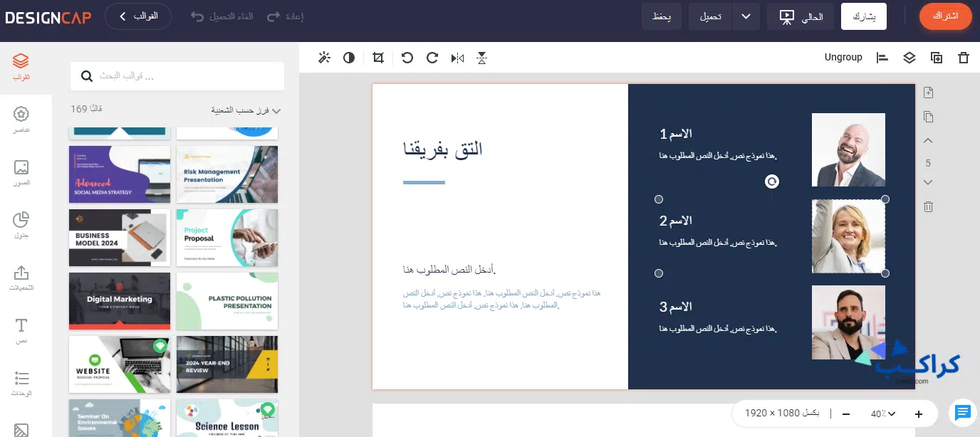Expand the download options arrow
Viewport: 980px width, 437px height.
746,16
